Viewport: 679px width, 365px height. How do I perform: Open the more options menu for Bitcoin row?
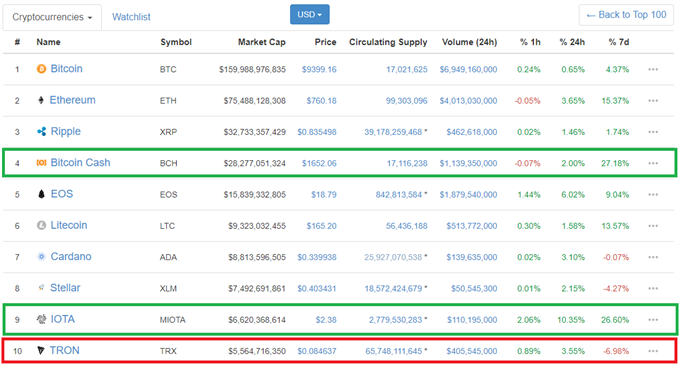[x=653, y=69]
